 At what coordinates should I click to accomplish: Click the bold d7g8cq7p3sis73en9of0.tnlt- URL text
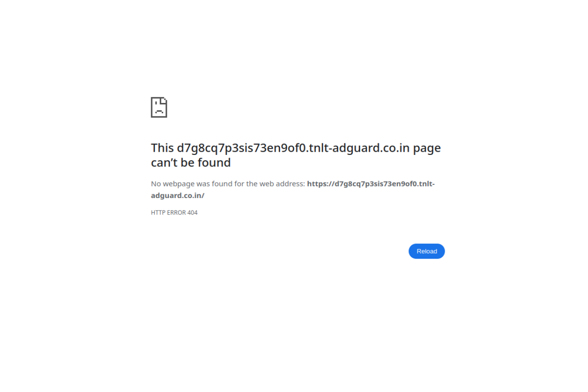pyautogui.click(x=384, y=184)
